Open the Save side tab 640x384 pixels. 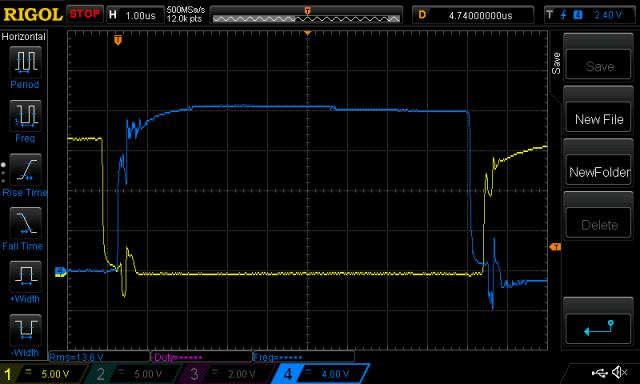pyautogui.click(x=556, y=63)
